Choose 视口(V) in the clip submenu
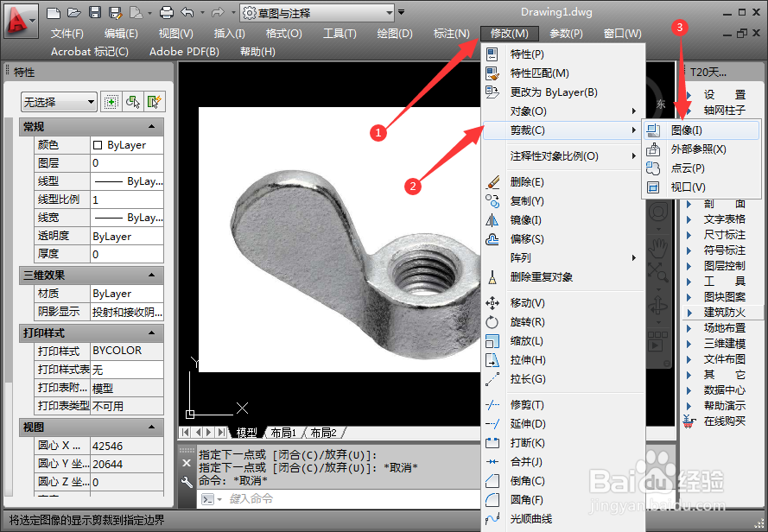The image size is (768, 532). 701,187
